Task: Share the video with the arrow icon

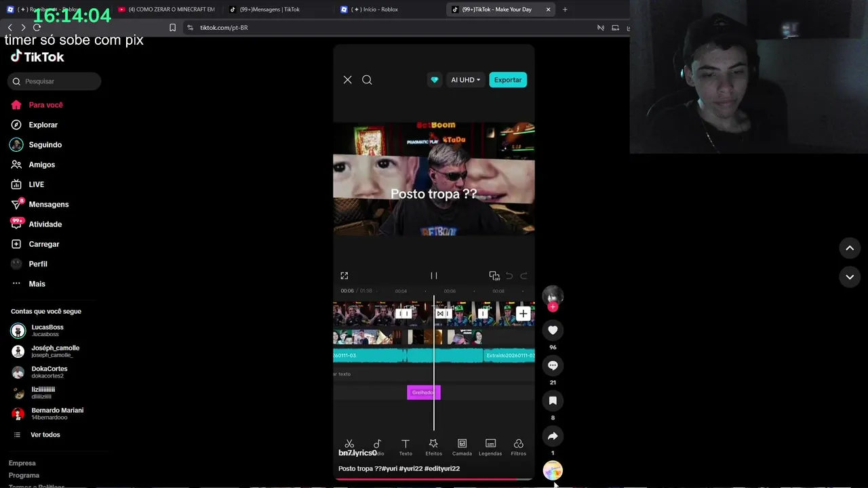Action: coord(553,436)
